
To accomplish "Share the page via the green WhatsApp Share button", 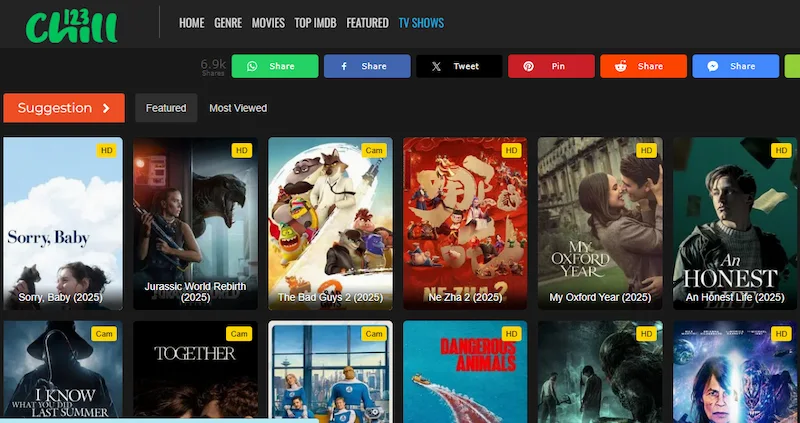I will 275,66.
